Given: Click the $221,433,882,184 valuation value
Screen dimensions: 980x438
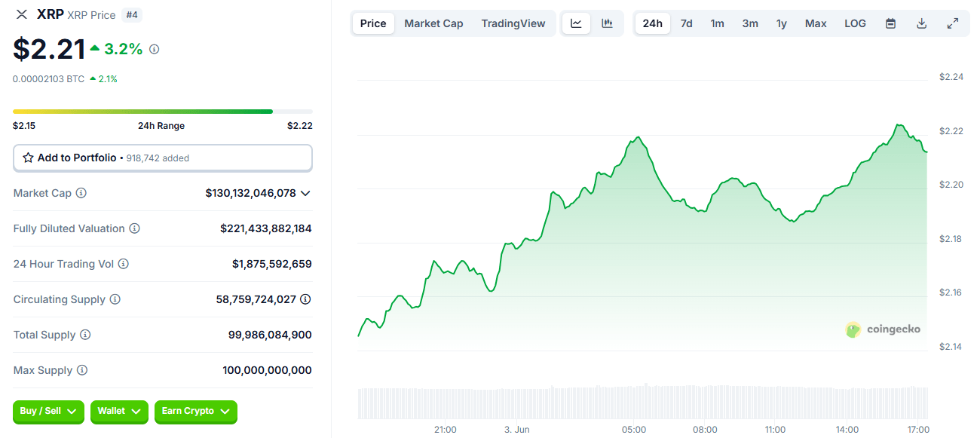Looking at the screenshot, I should coord(266,228).
